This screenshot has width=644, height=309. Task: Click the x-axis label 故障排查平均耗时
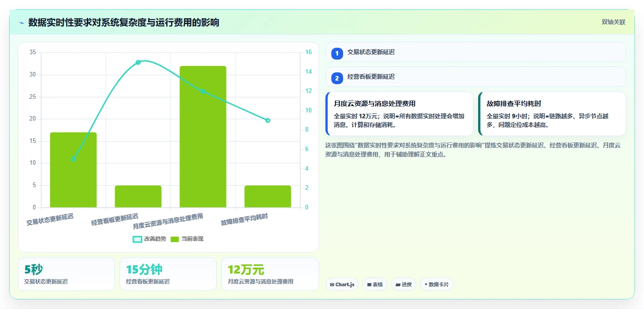244,219
